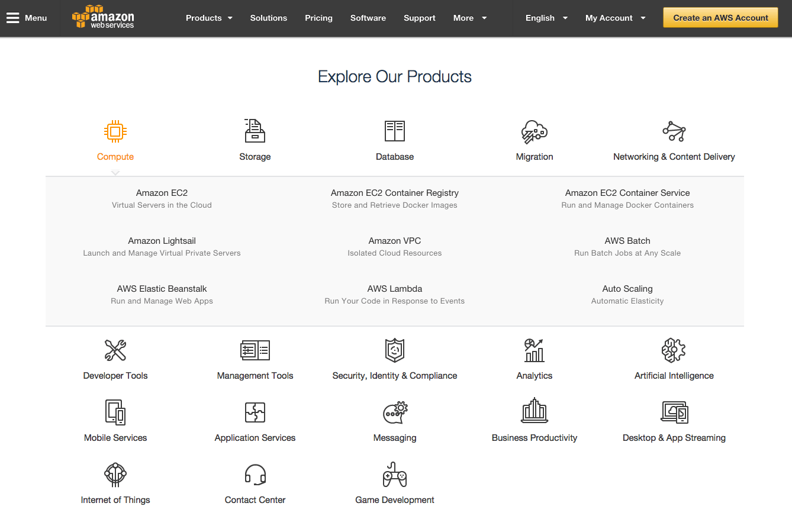Open Amazon EC2 Container Registry link

pos(395,193)
